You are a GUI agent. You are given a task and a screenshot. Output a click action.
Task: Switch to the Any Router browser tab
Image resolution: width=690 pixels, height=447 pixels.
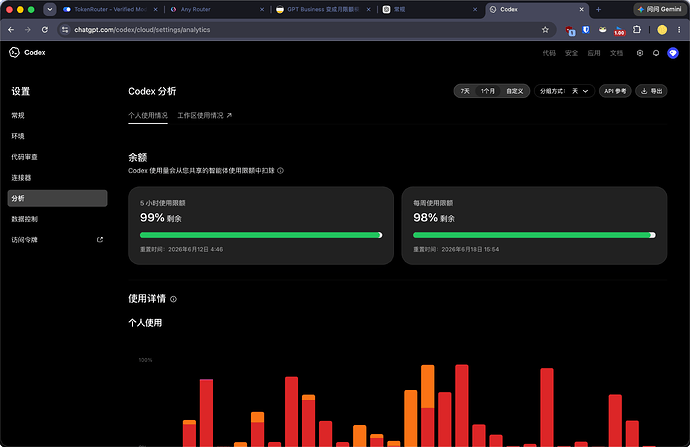pyautogui.click(x=218, y=9)
